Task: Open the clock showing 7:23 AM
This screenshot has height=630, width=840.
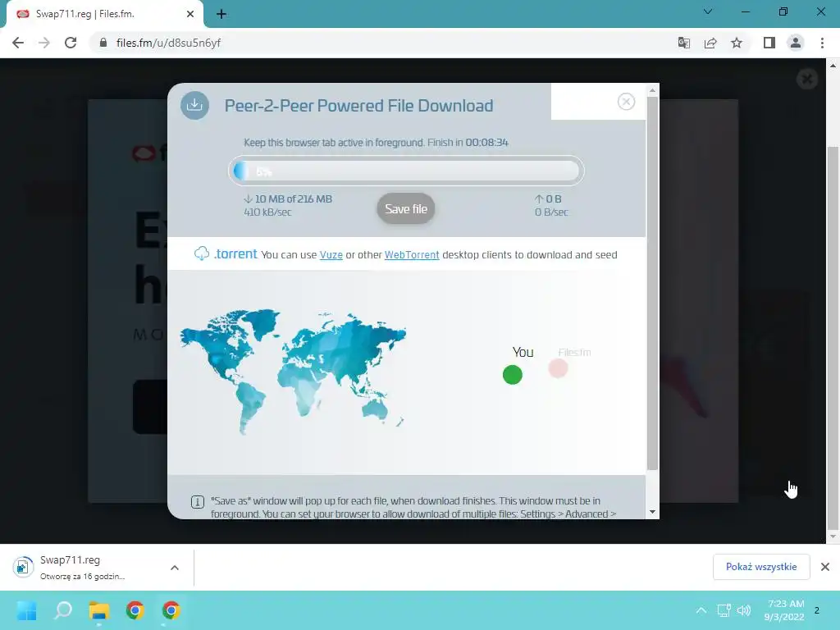Action: pos(784,610)
